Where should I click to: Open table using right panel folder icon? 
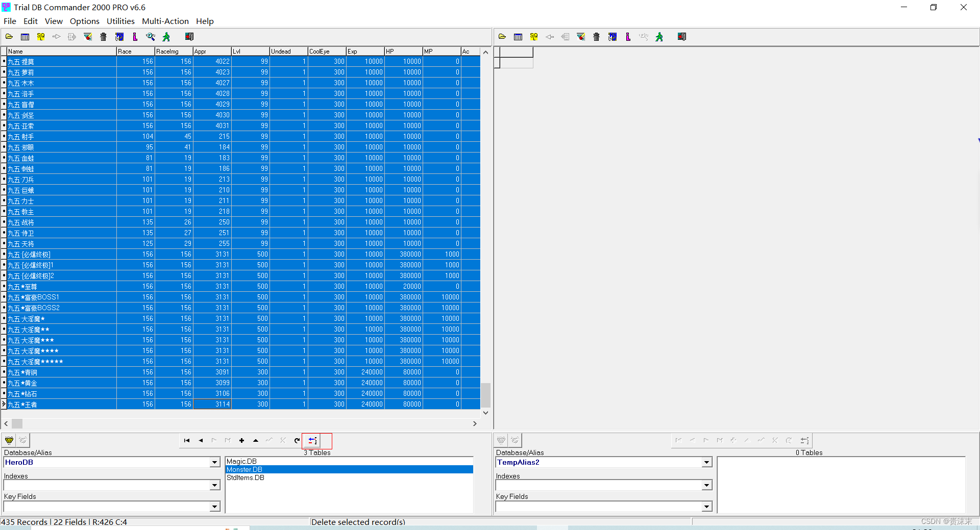click(502, 37)
